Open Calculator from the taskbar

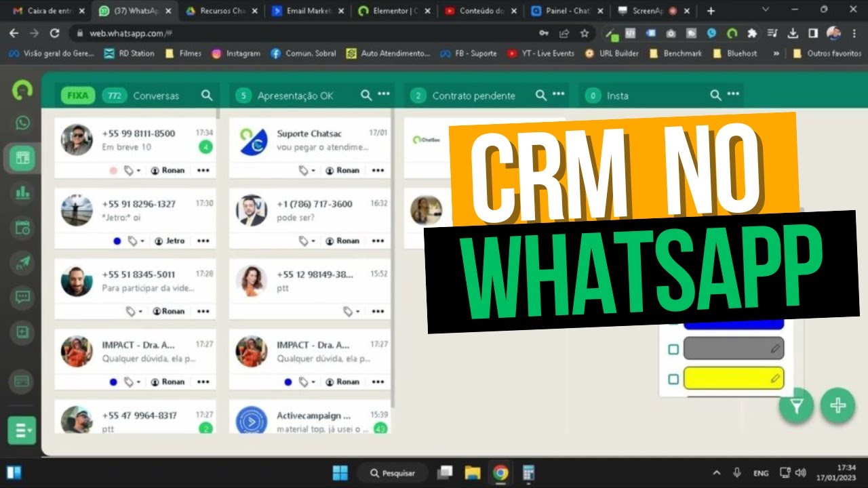pos(528,472)
